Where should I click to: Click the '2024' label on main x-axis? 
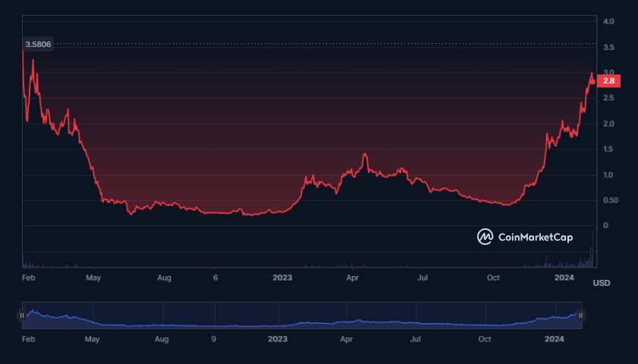pos(564,278)
